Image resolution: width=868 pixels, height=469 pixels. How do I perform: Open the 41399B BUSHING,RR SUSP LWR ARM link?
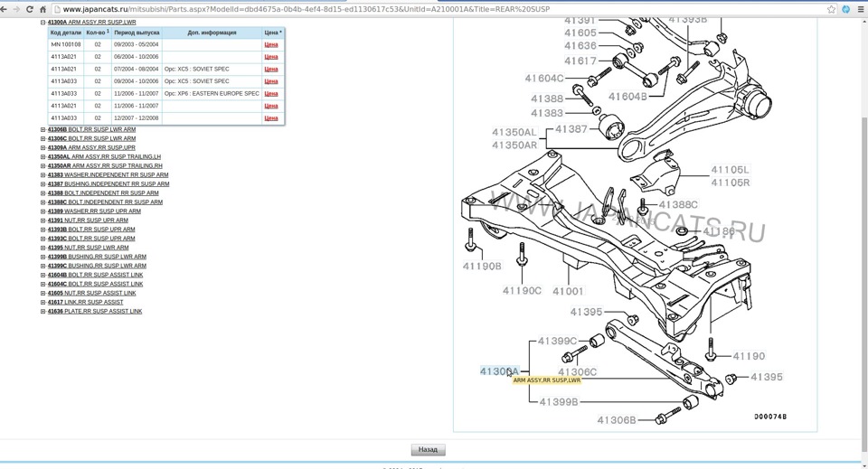tap(97, 257)
